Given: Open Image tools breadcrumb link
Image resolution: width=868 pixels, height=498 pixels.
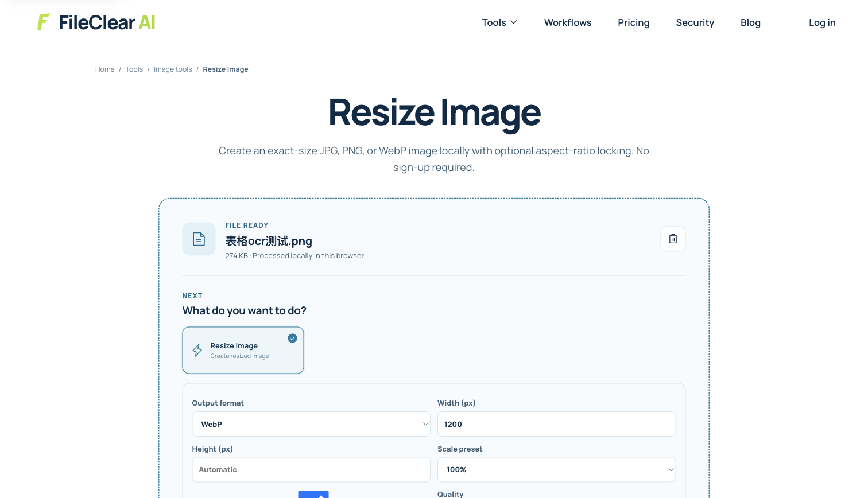Looking at the screenshot, I should (173, 69).
